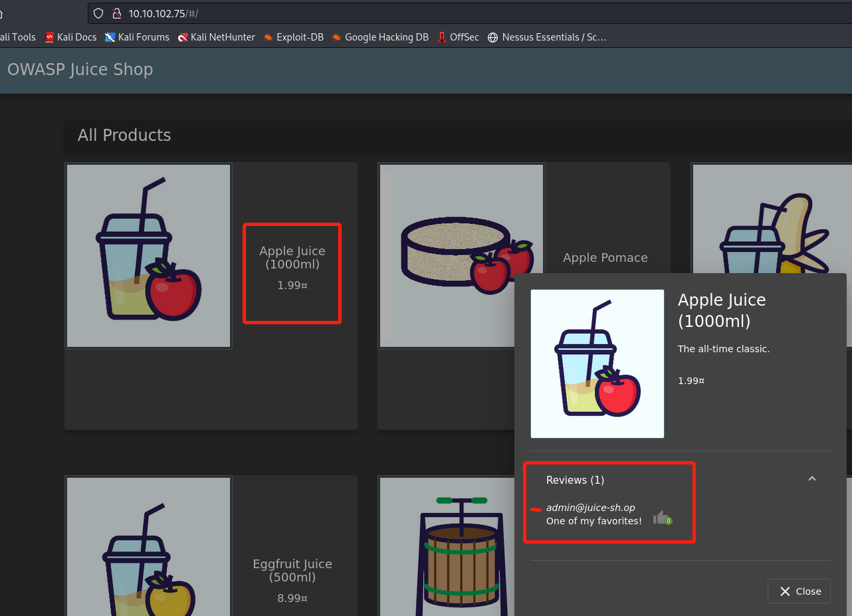The image size is (852, 616).
Task: Click the Eggfruit Juice (500ml) product name
Action: click(292, 570)
